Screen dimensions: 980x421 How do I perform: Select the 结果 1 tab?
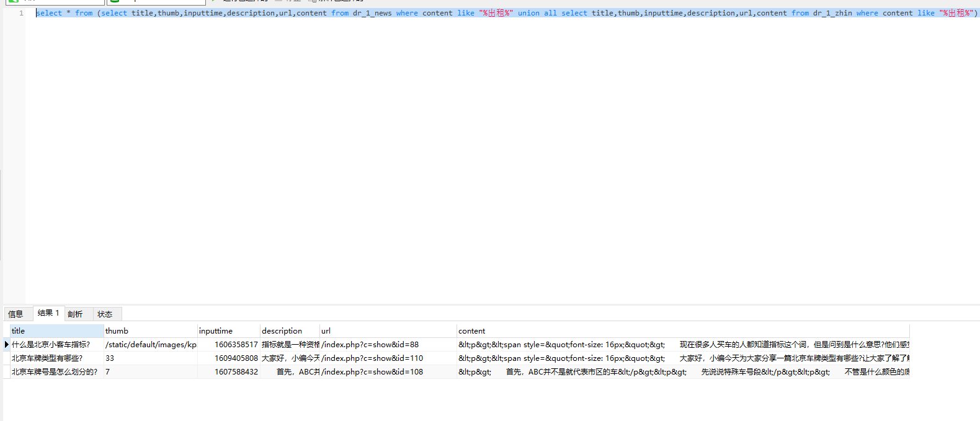[48, 313]
